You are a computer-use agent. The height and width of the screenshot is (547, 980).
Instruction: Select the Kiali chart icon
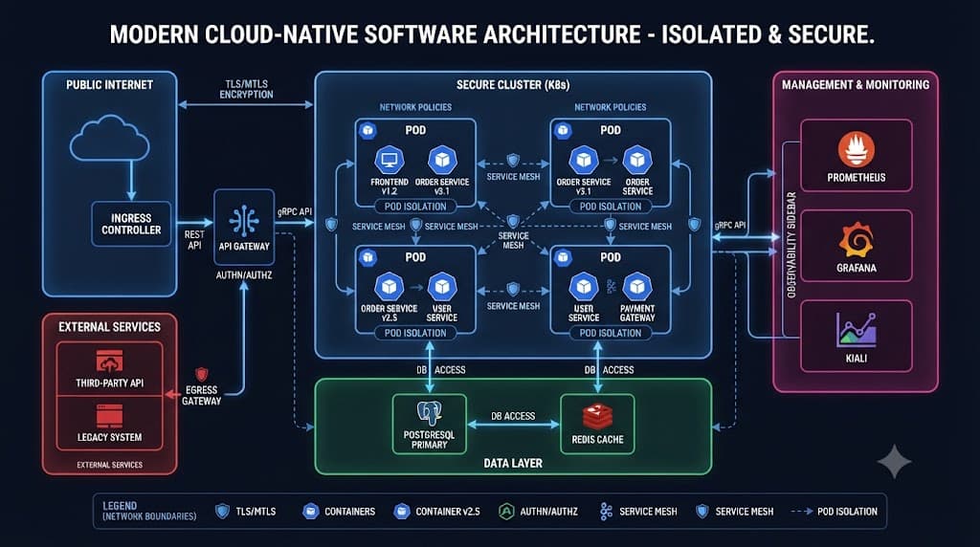coord(857,330)
